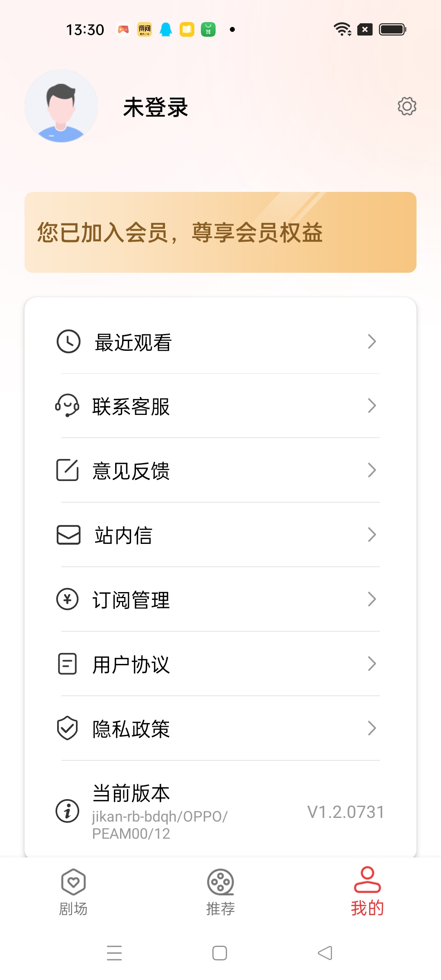The width and height of the screenshot is (441, 980).
Task: Expand 订阅管理 using its chevron arrow
Action: 372,599
